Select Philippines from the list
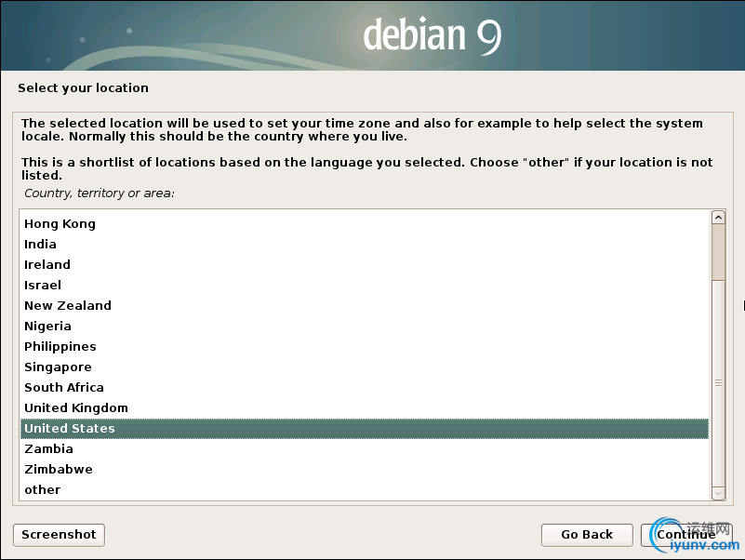 (365, 347)
